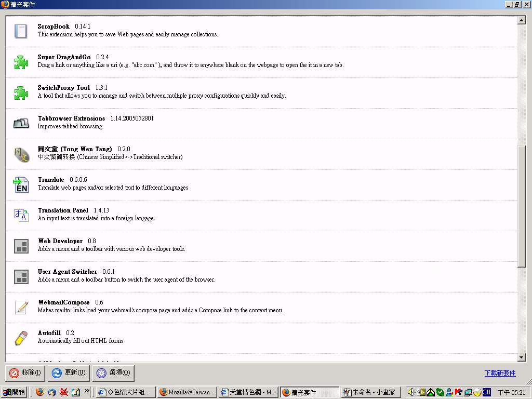Open the 下載新套件 link
532x399 pixels.
point(500,373)
